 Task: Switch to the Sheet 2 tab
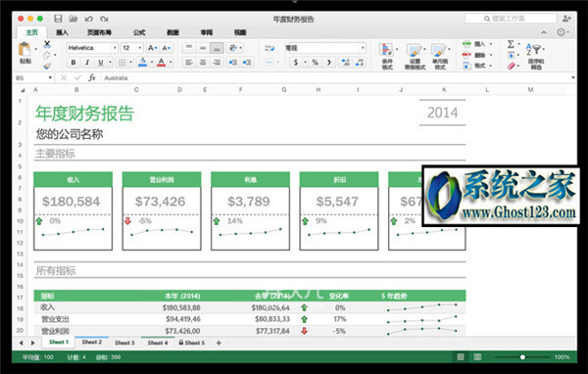pyautogui.click(x=92, y=342)
